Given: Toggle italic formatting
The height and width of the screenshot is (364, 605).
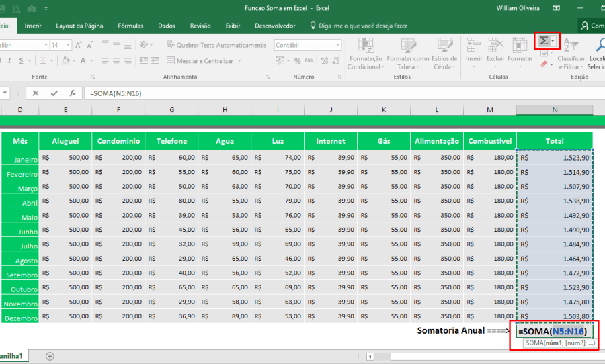Looking at the screenshot, I should pos(9,61).
